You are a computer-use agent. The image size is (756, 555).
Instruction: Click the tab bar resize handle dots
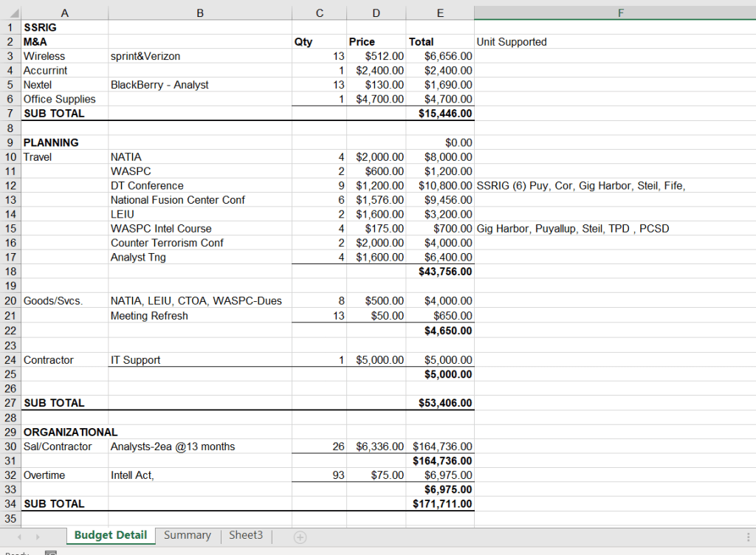[749, 537]
